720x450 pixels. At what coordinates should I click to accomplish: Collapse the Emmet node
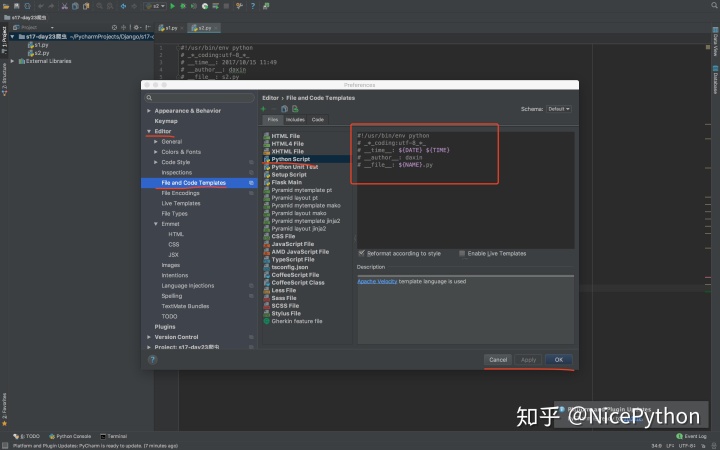(156, 224)
